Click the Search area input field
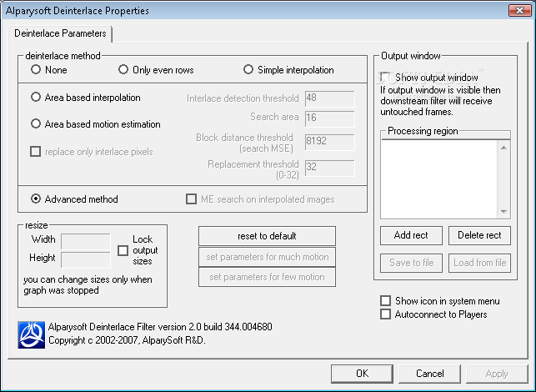The height and width of the screenshot is (392, 536). 330,118
